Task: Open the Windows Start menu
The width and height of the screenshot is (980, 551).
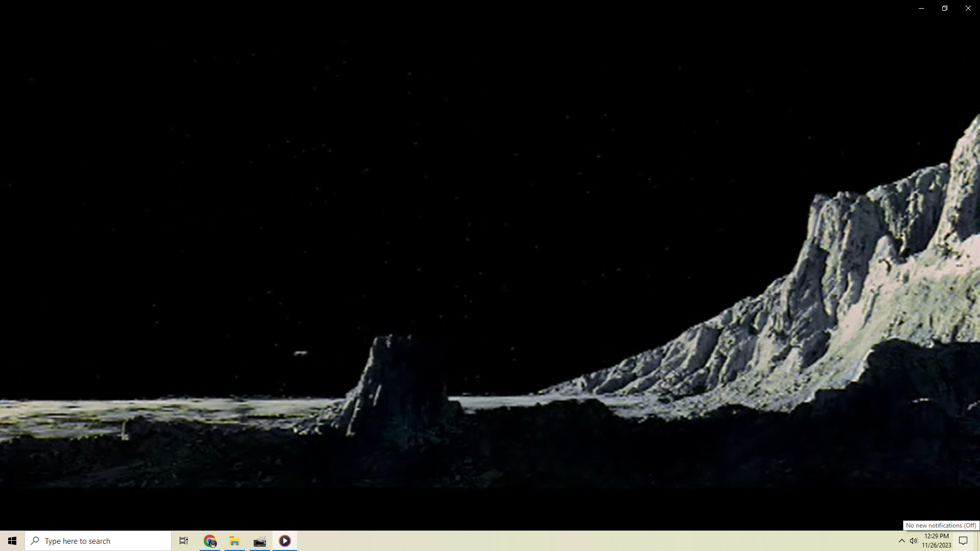Action: click(12, 541)
